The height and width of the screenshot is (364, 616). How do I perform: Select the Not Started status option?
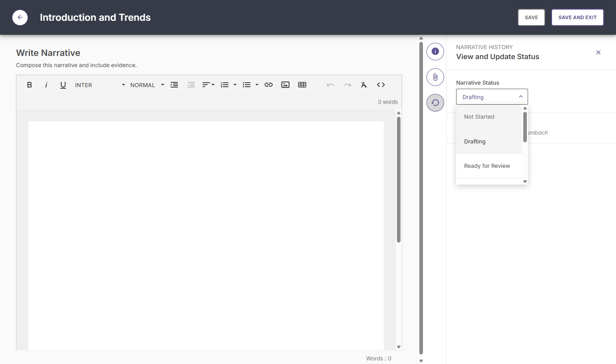pos(489,117)
